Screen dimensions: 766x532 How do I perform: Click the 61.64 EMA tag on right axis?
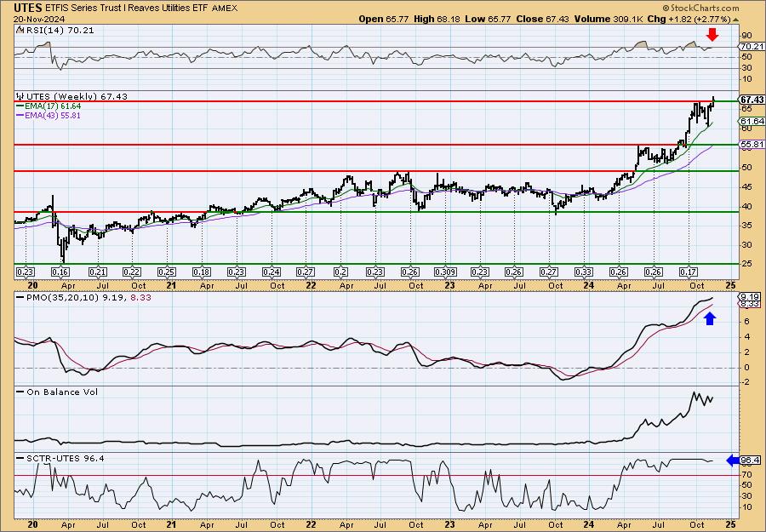point(752,121)
